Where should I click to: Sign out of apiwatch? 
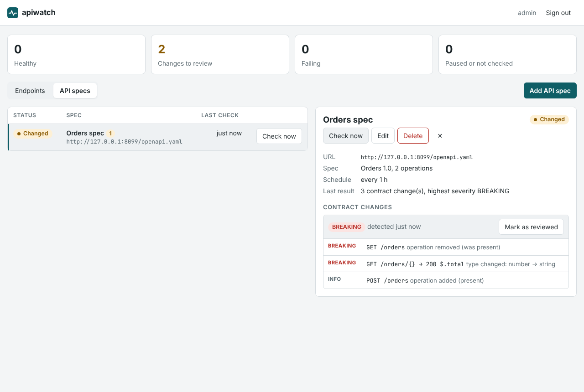coord(558,13)
